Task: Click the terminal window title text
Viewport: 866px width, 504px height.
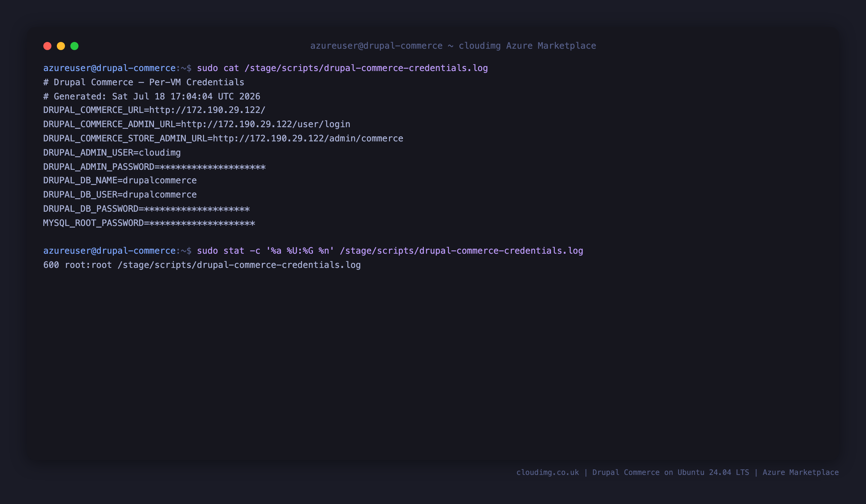Action: click(x=453, y=46)
